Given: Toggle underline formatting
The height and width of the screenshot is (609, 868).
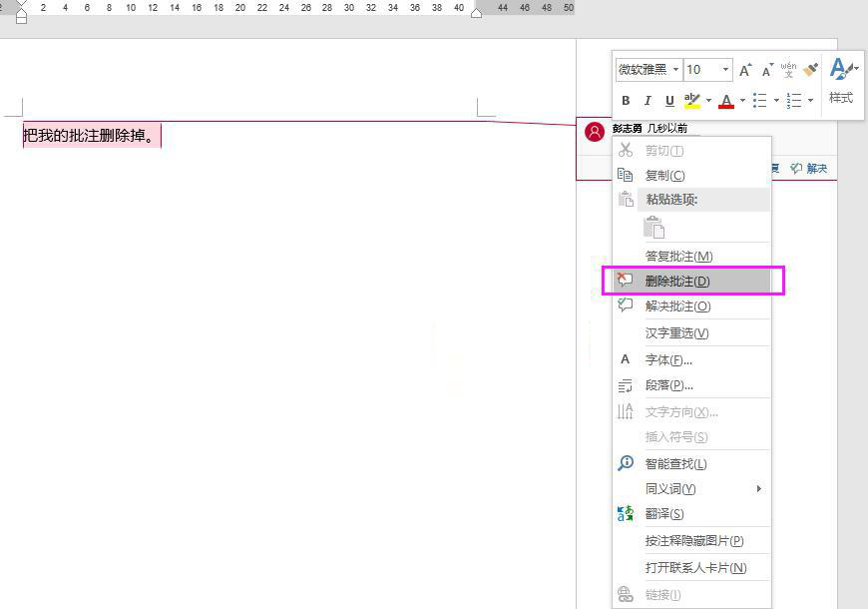Looking at the screenshot, I should coord(668,101).
